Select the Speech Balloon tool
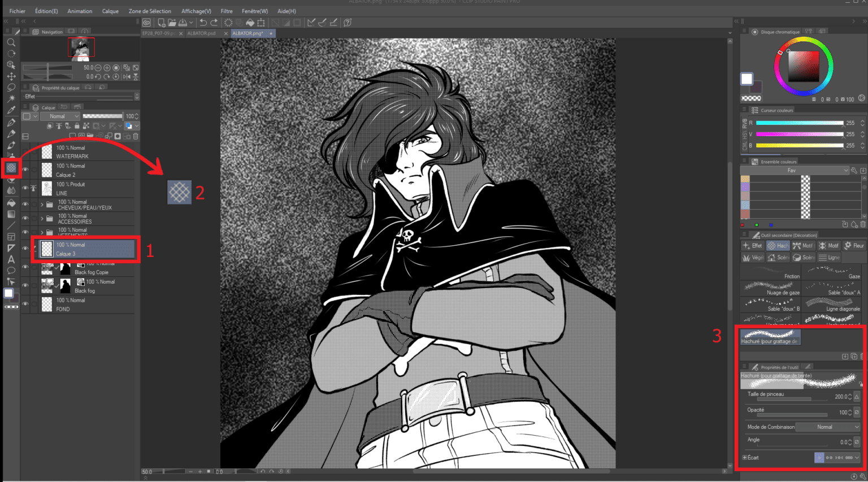Screen dimensions: 868x482 pos(11,271)
